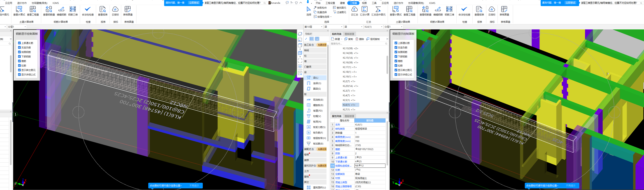Image resolution: width=644 pixels, height=190 pixels.
Task: Click the 2D view icon in the side toolbar
Action: point(300,40)
